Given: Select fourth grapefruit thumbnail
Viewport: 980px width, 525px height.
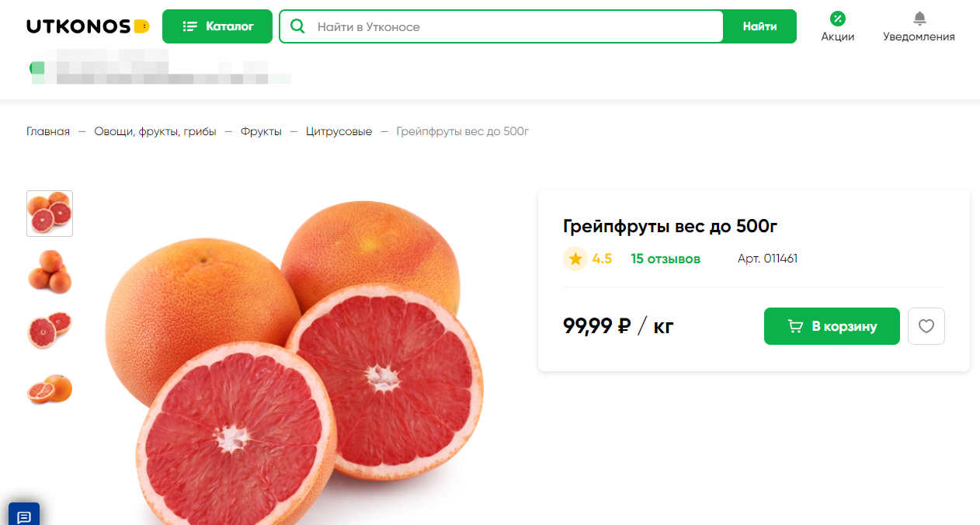Looking at the screenshot, I should (x=50, y=388).
